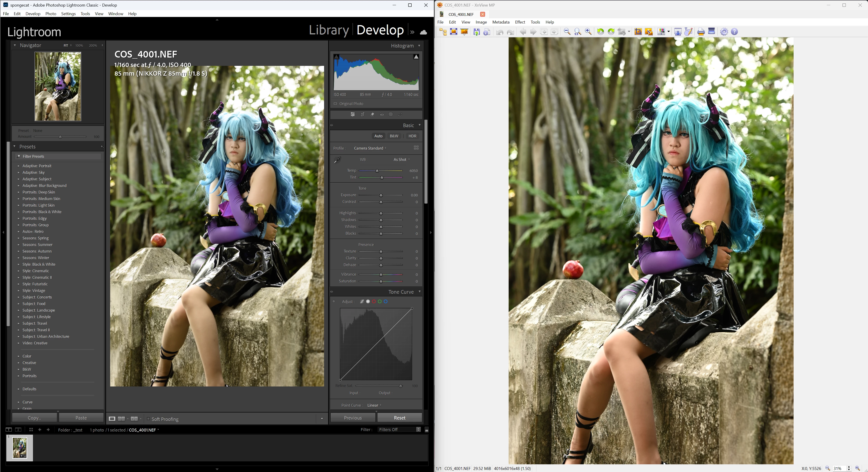Click XnView print icon

(x=701, y=32)
